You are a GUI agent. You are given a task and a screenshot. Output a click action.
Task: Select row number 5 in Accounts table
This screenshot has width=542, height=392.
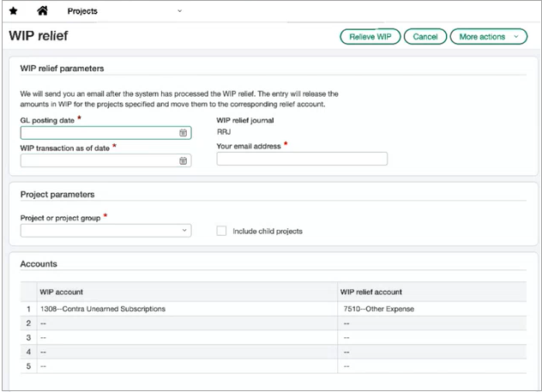click(27, 365)
